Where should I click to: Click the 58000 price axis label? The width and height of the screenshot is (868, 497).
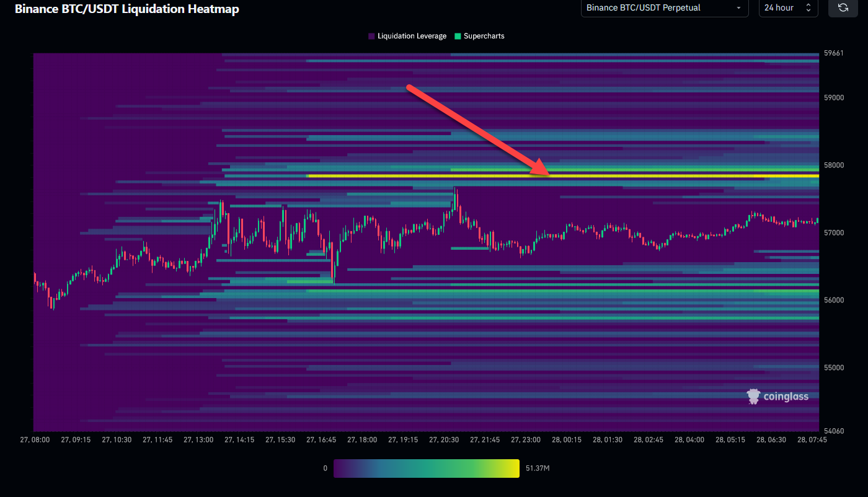[833, 165]
